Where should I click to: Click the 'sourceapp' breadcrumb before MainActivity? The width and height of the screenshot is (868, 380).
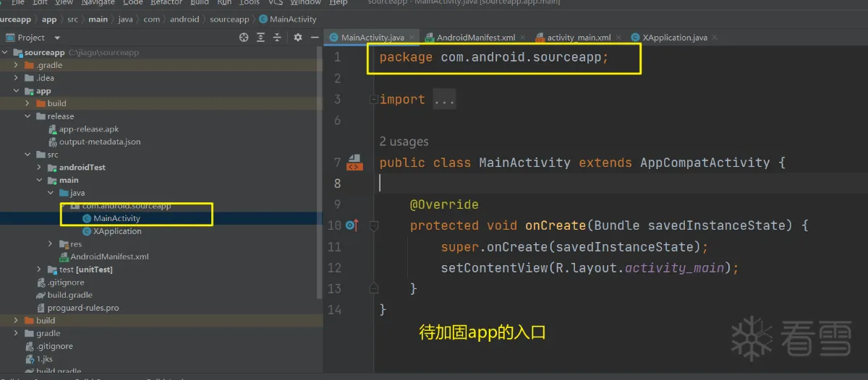[229, 20]
